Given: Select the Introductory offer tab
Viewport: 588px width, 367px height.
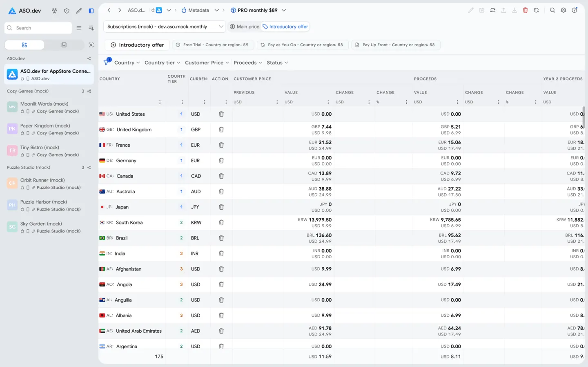Looking at the screenshot, I should (x=285, y=27).
